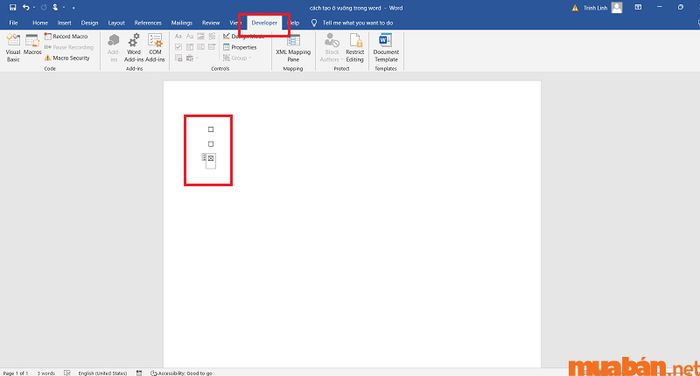The width and height of the screenshot is (700, 376).
Task: Open the Visual Basic editor
Action: click(13, 48)
